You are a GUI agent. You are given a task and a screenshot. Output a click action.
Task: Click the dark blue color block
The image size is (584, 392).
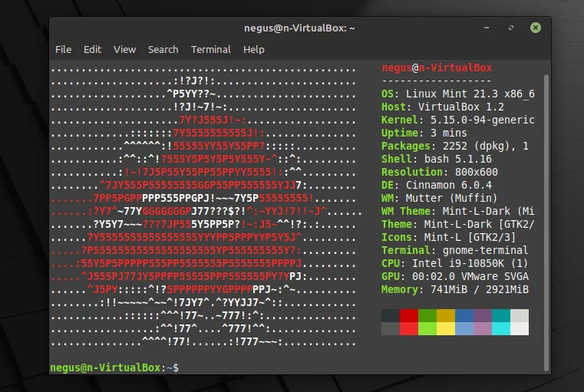point(464,315)
